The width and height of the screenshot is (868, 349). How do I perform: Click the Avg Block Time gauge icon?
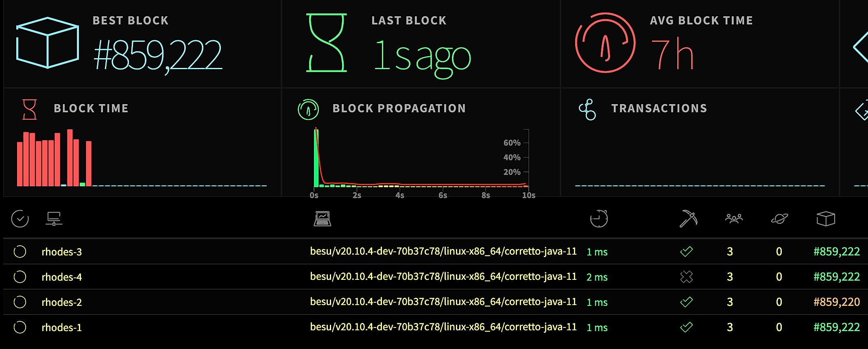[605, 43]
